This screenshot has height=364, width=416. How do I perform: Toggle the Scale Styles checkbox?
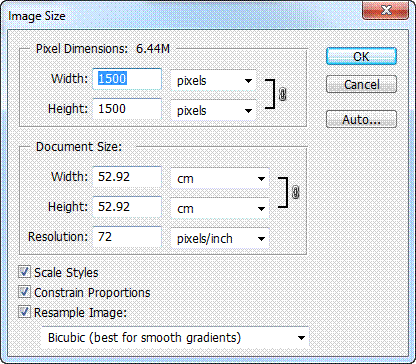coord(24,272)
